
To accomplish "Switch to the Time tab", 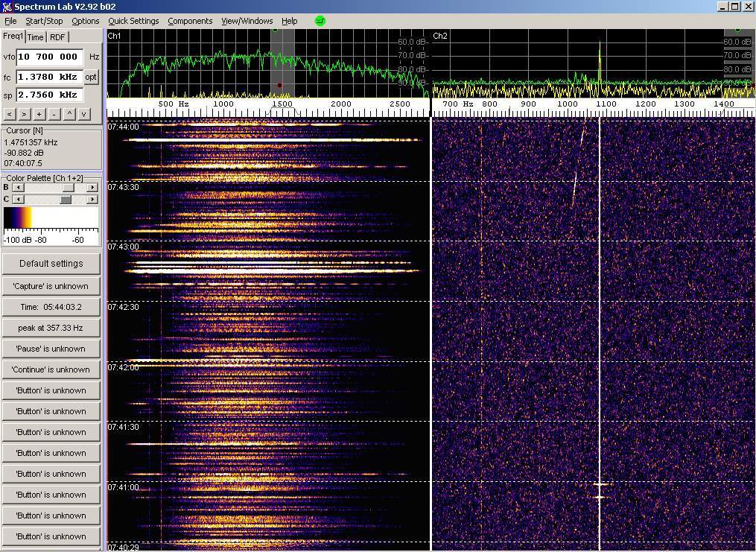I will pyautogui.click(x=36, y=37).
